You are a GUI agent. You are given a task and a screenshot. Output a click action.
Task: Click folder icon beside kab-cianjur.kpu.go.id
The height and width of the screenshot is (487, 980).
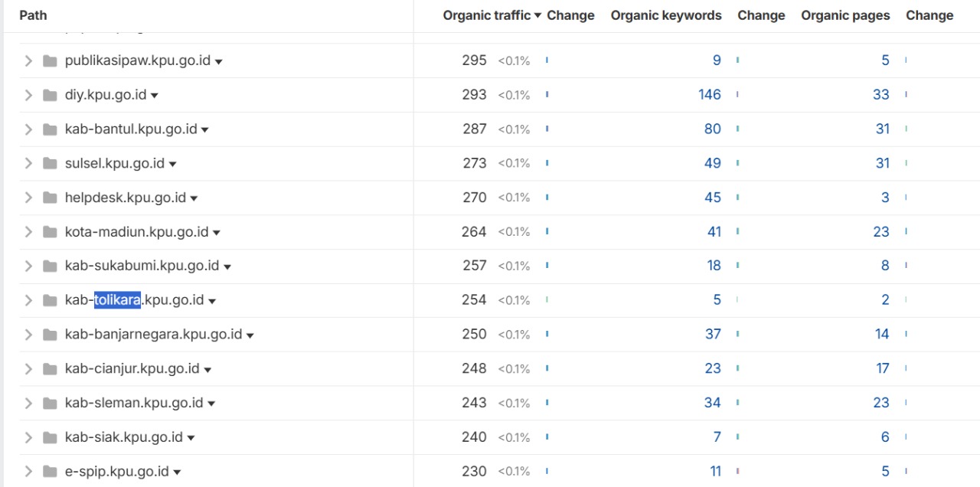pyautogui.click(x=51, y=369)
